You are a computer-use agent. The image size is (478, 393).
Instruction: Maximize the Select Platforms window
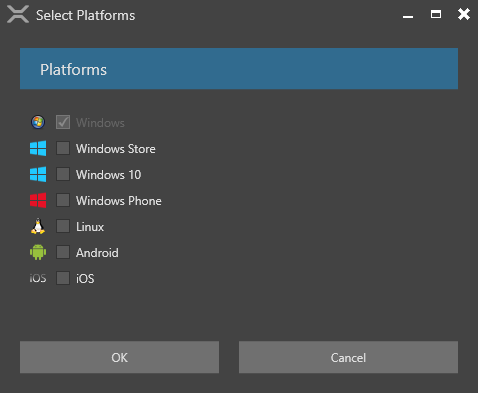tap(436, 14)
